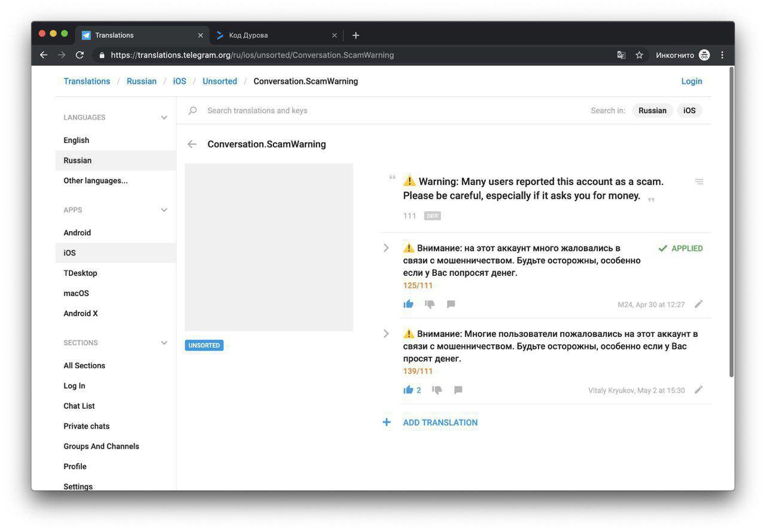766x532 pixels.
Task: Collapse the Sections list chevron
Action: click(x=164, y=343)
